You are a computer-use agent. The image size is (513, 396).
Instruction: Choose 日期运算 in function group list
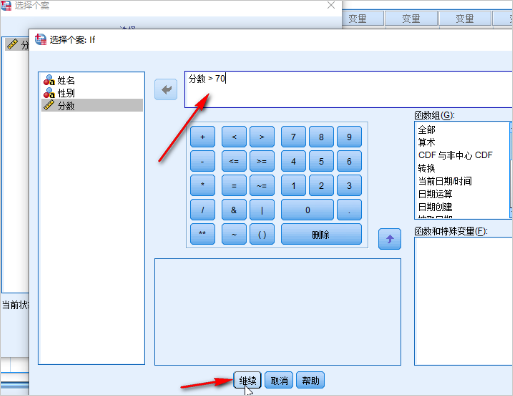point(435,194)
